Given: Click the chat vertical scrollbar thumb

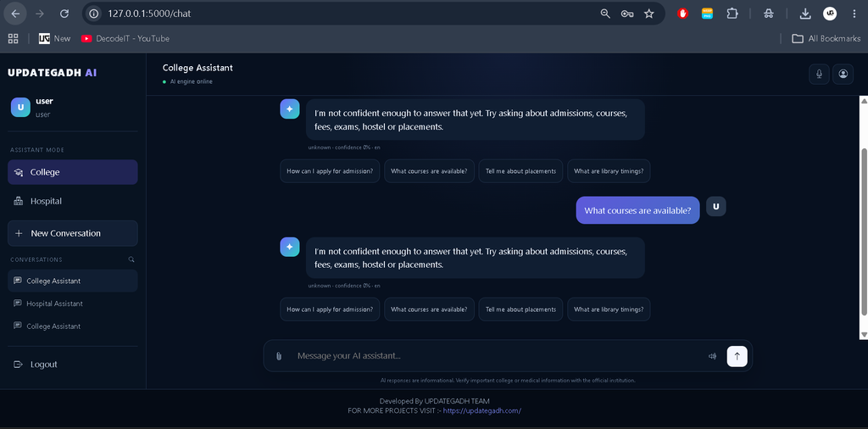Looking at the screenshot, I should pyautogui.click(x=864, y=231).
